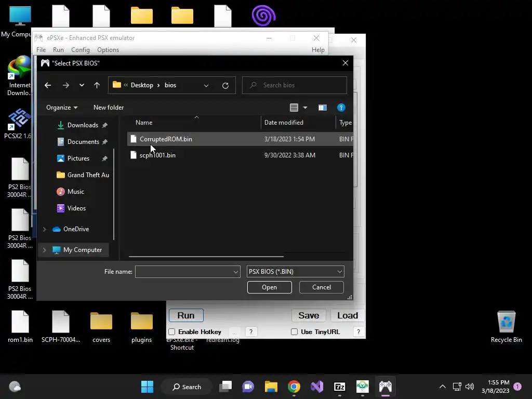Sort files by Name column
Screen dimensions: 532x399
pyautogui.click(x=144, y=123)
